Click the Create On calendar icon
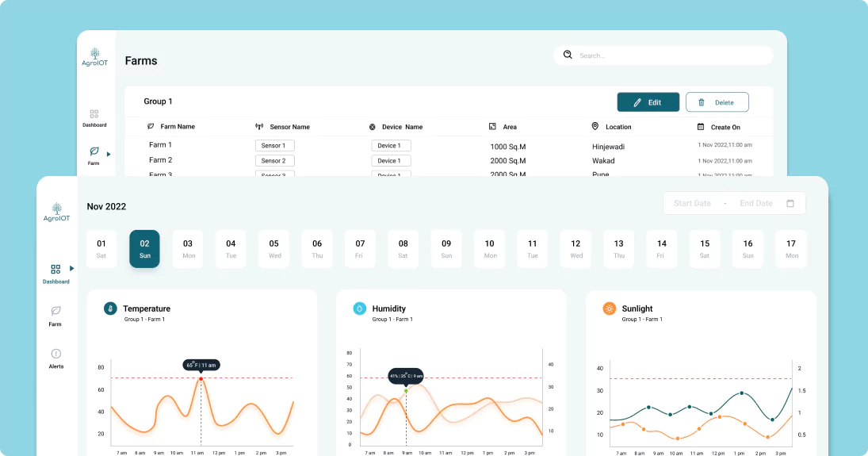This screenshot has height=456, width=868. pos(700,127)
